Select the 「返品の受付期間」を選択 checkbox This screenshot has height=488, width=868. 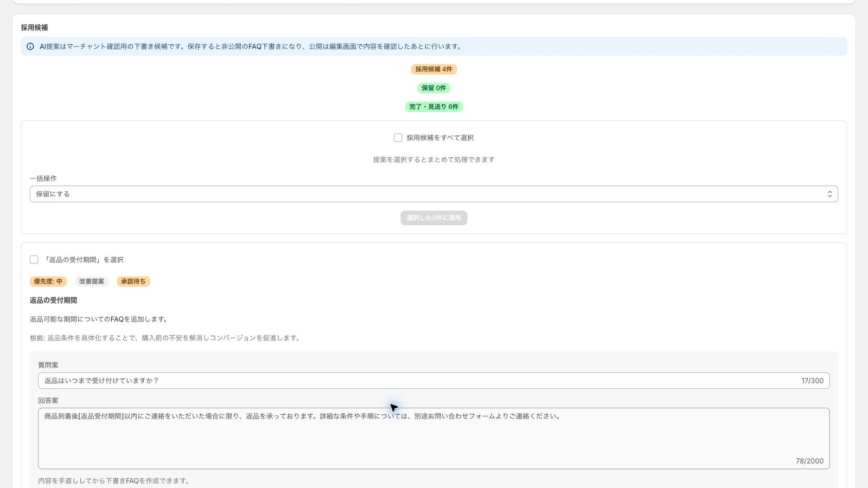[34, 260]
